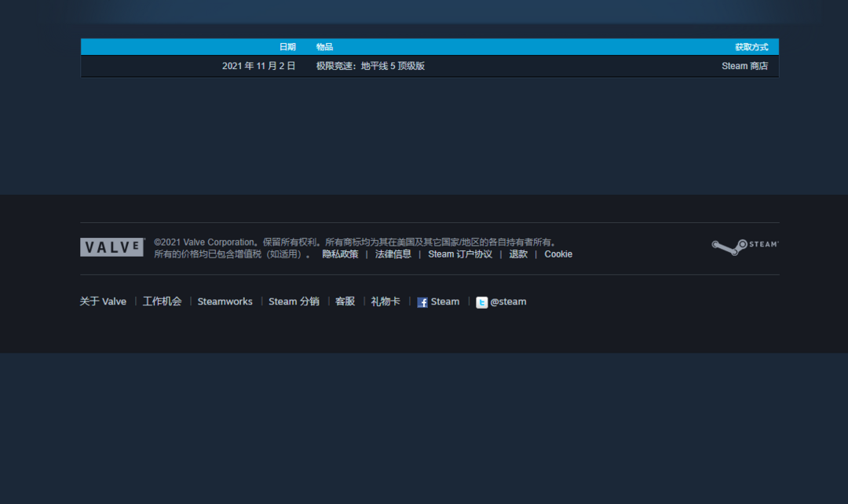Select the 极限竞速：地平线 5 顶级版 item entry
Image resolution: width=848 pixels, height=504 pixels.
pos(371,66)
